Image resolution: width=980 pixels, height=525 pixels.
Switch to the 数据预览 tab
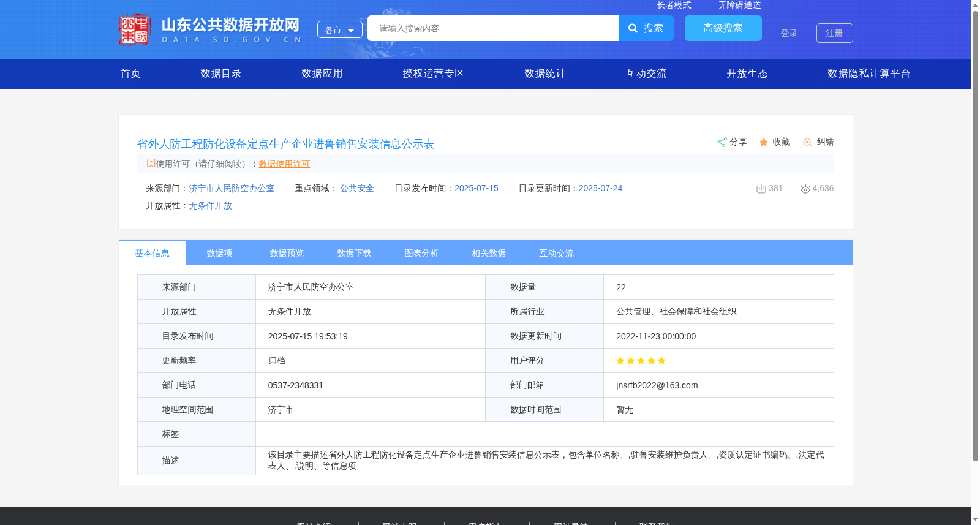click(x=287, y=253)
